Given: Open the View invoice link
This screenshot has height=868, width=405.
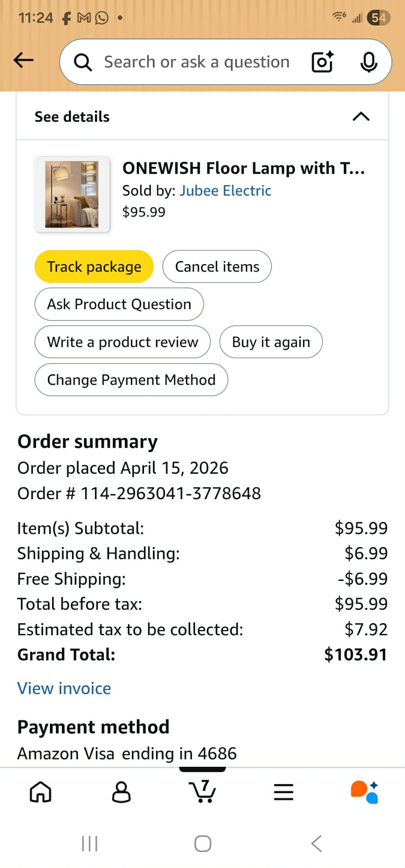Looking at the screenshot, I should click(64, 688).
